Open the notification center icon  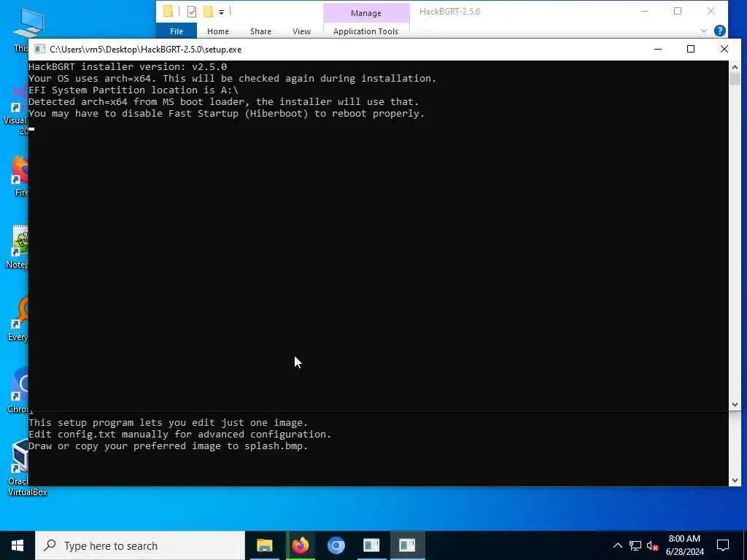tap(723, 545)
